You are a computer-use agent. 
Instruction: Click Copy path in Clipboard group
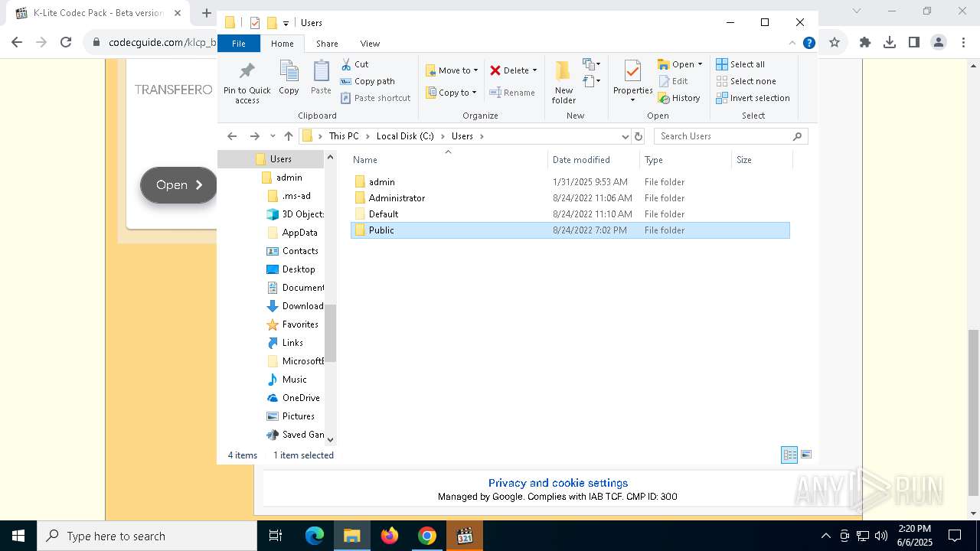click(367, 81)
